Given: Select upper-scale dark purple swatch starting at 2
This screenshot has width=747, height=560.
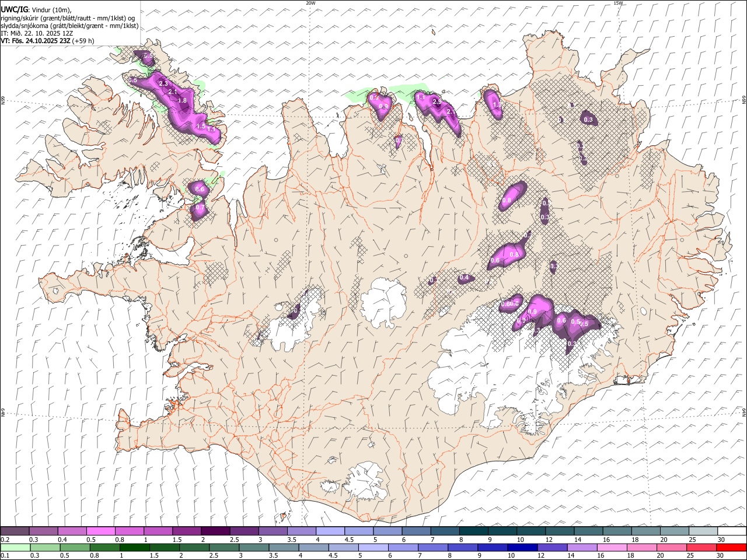Looking at the screenshot, I should point(215,531).
